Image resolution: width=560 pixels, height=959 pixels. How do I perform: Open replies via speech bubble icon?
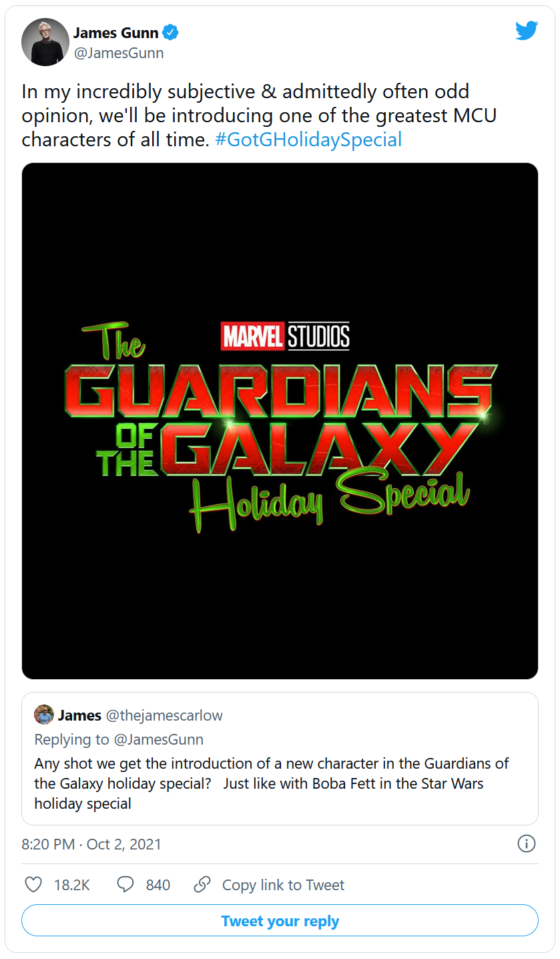pos(125,885)
